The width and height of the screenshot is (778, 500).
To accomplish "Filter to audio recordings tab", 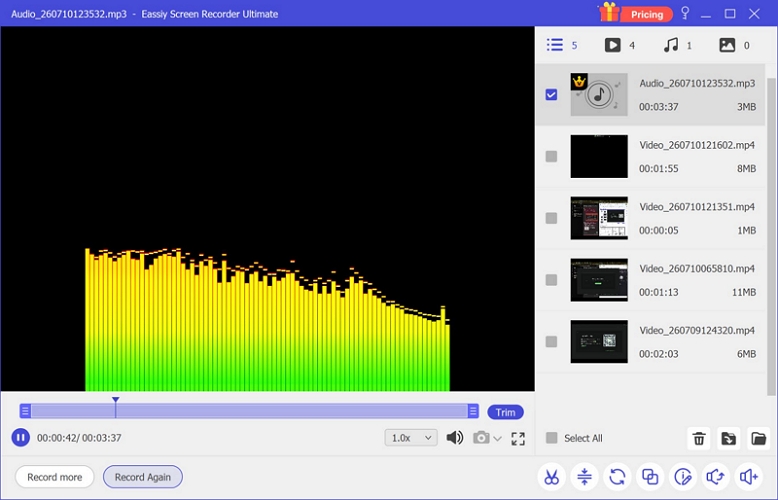I will tap(677, 45).
